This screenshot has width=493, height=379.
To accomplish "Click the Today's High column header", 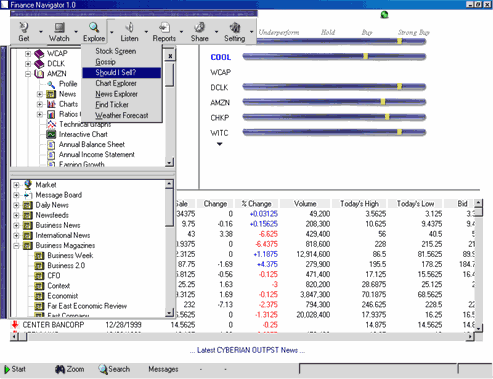I will (359, 204).
